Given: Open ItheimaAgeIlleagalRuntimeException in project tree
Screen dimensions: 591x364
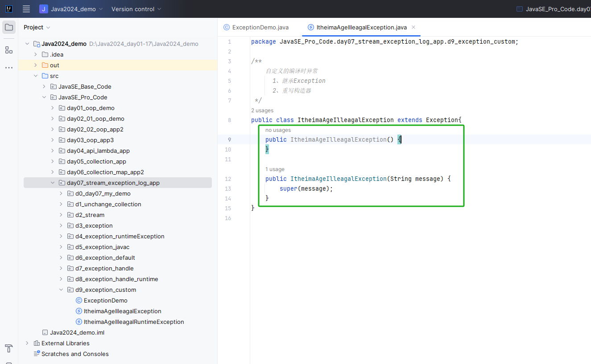Looking at the screenshot, I should tap(133, 322).
